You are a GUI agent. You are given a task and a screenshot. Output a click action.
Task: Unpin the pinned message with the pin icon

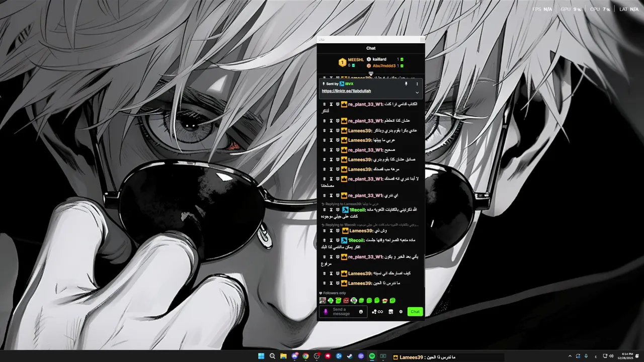pyautogui.click(x=406, y=84)
